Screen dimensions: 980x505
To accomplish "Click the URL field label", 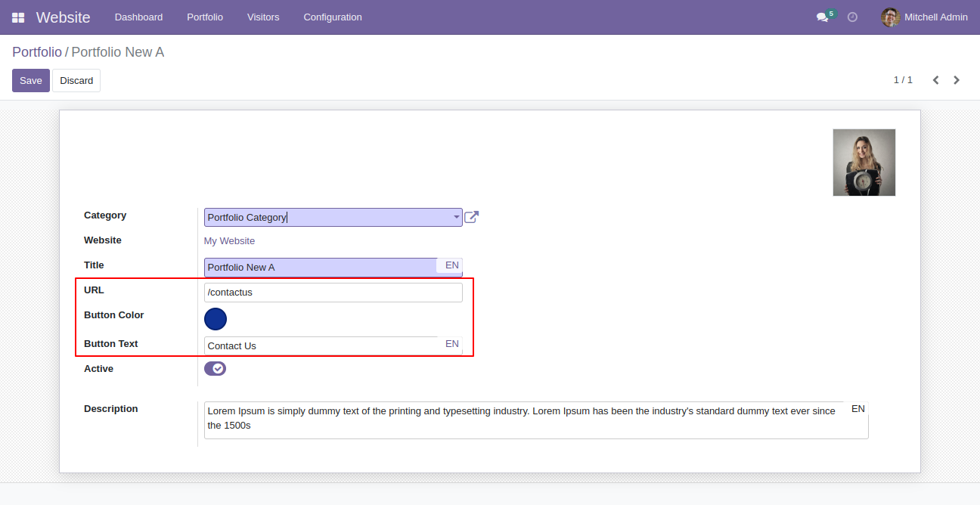I will click(94, 290).
